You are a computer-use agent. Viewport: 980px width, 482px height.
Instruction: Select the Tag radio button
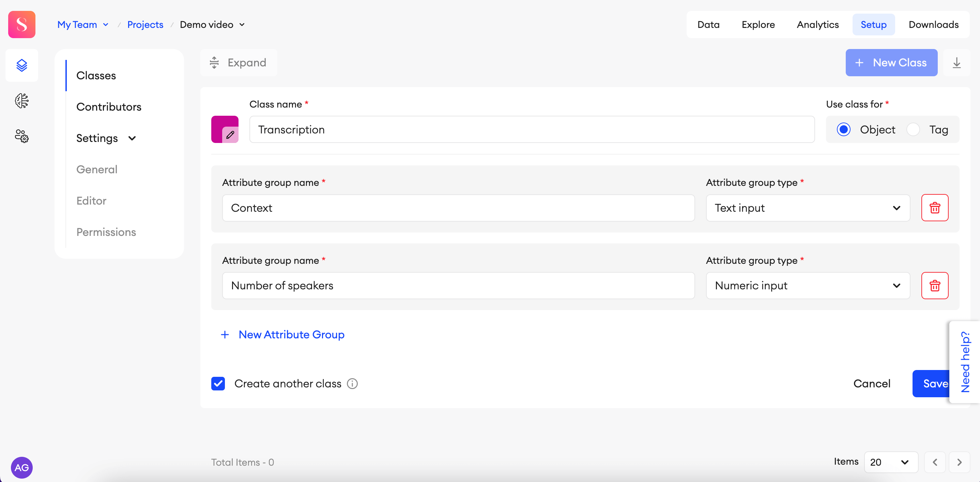click(x=913, y=130)
